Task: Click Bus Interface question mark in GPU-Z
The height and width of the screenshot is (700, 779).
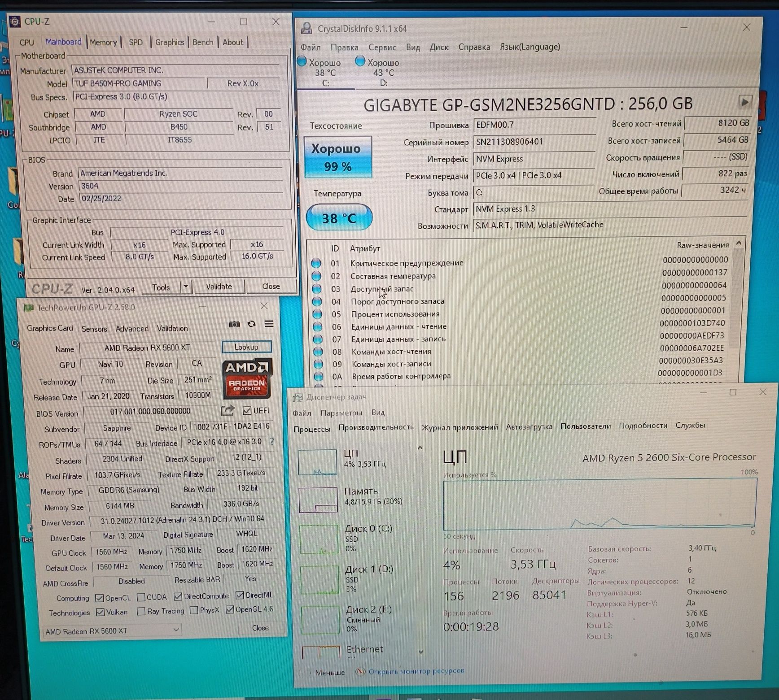Action: coord(272,442)
